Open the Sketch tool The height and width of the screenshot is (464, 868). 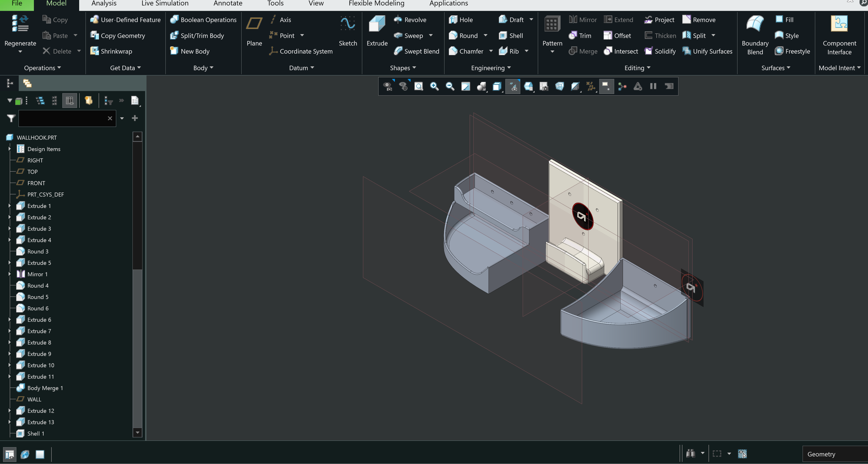[x=348, y=31]
